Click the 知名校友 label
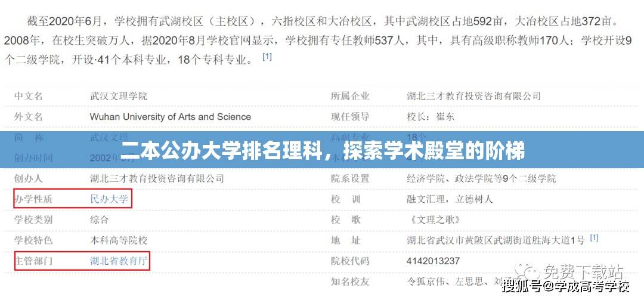This screenshot has height=300, width=644. [x=351, y=282]
